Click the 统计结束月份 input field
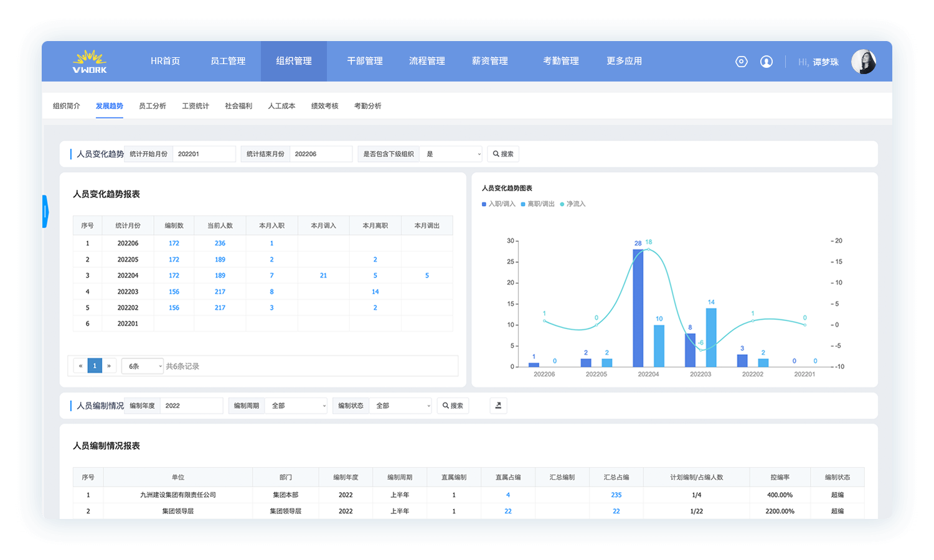This screenshot has width=934, height=560. (321, 154)
